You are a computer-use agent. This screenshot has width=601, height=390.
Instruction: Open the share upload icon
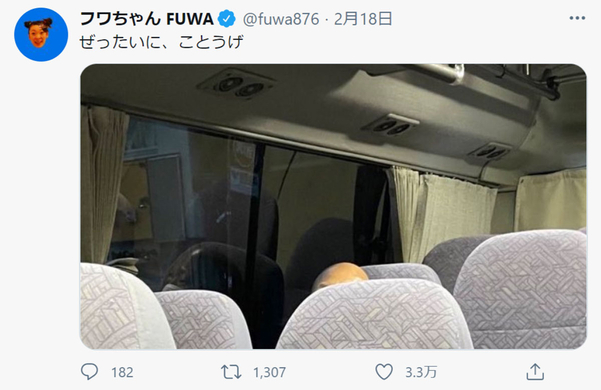(535, 372)
